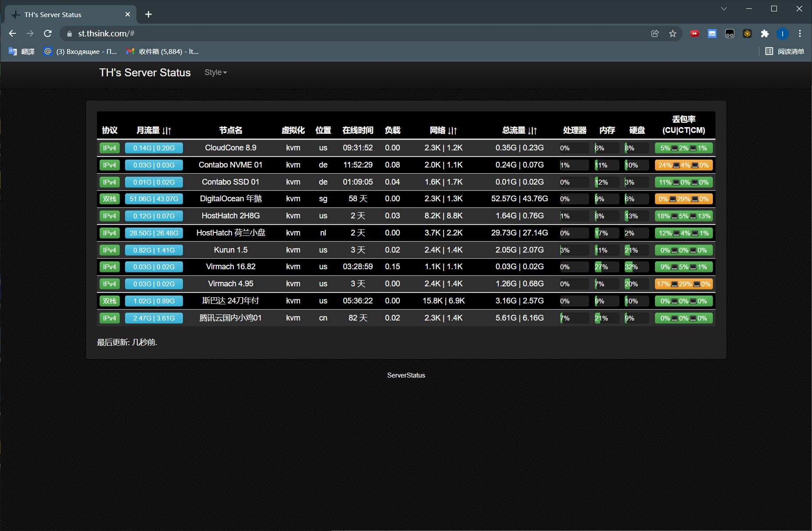Image resolution: width=812 pixels, height=531 pixels.
Task: Click the sg location cell
Action: point(323,199)
